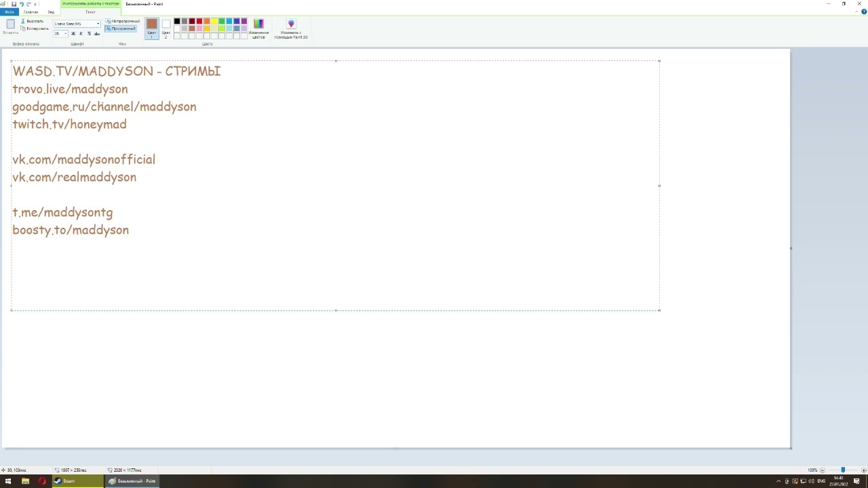Open File Explorer from the taskbar
The image size is (868, 488).
25,481
